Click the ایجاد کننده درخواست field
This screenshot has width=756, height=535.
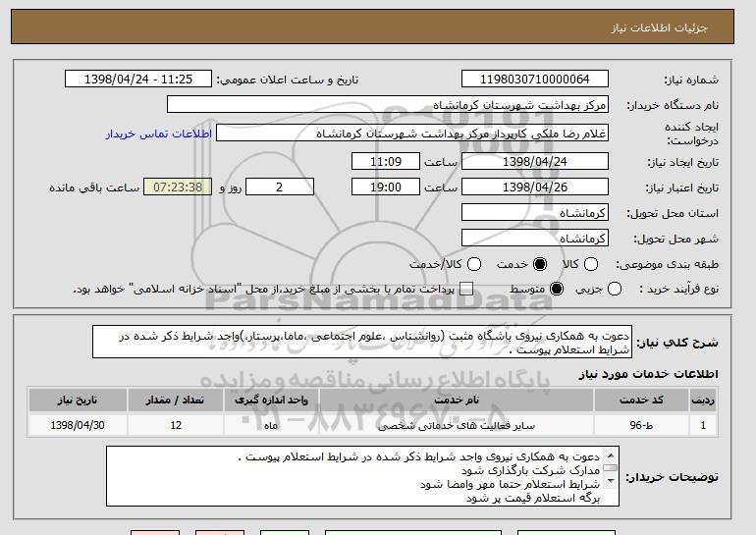[412, 134]
